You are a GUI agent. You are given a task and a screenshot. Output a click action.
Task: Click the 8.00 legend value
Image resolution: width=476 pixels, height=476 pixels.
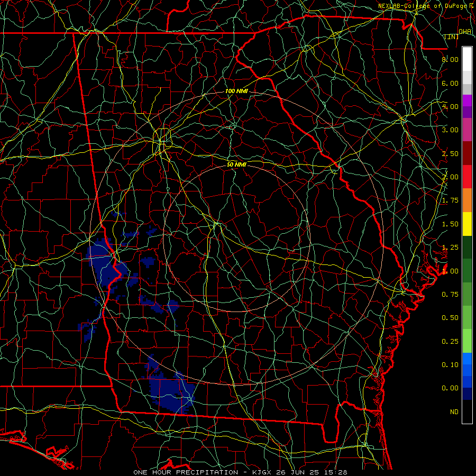tap(450, 59)
